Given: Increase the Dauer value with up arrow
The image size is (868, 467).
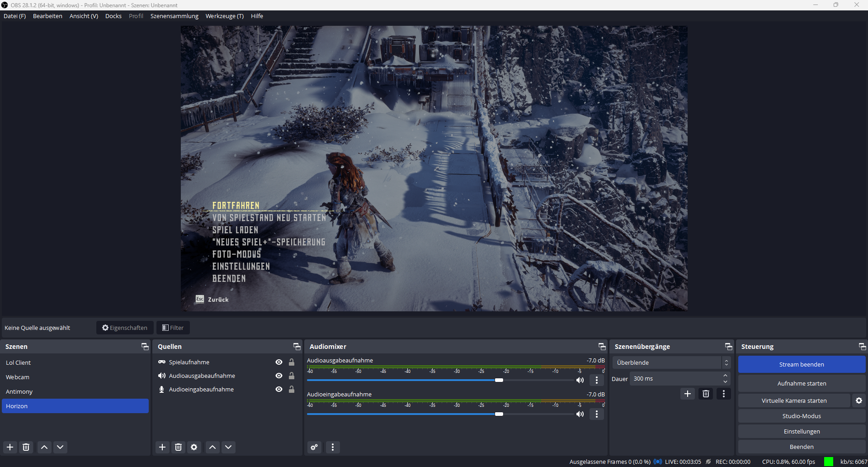Looking at the screenshot, I should [x=725, y=376].
